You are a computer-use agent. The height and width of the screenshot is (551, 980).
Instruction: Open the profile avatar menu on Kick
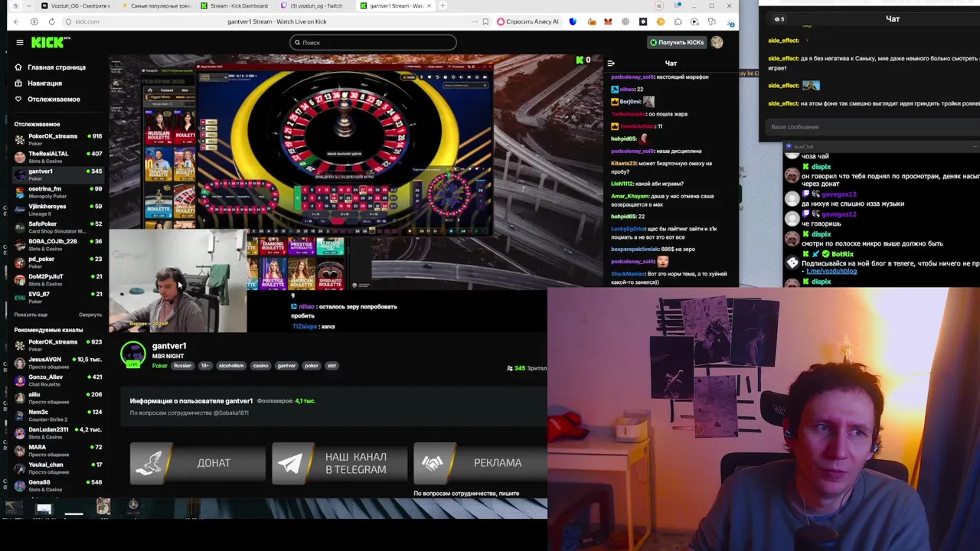pyautogui.click(x=717, y=42)
